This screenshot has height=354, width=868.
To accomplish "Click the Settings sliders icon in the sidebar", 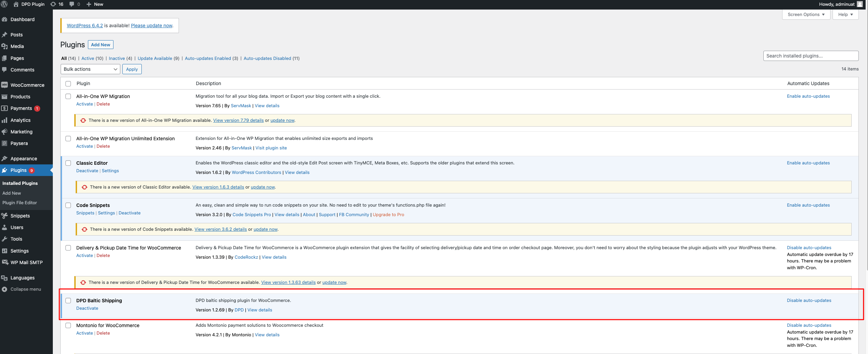I will [x=4, y=251].
